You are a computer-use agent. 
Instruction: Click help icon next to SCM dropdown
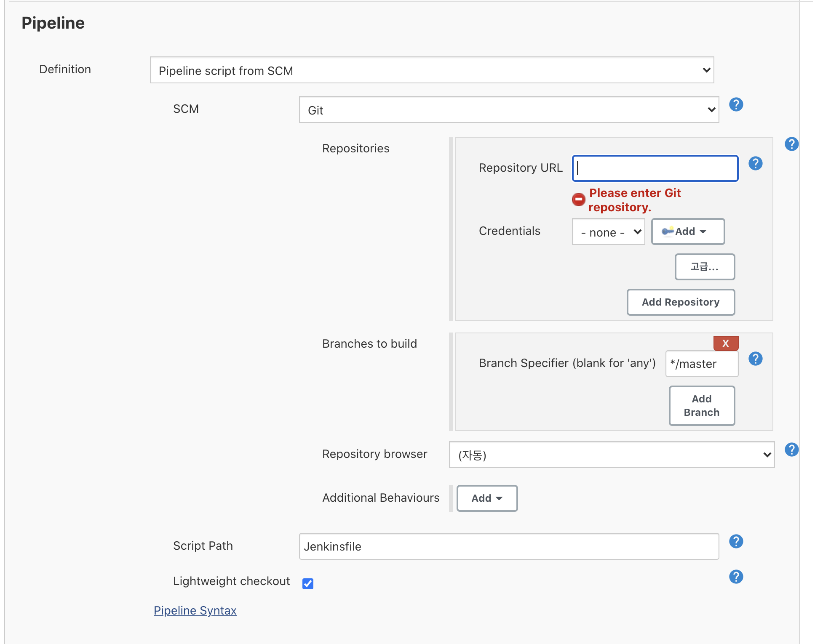[736, 104]
